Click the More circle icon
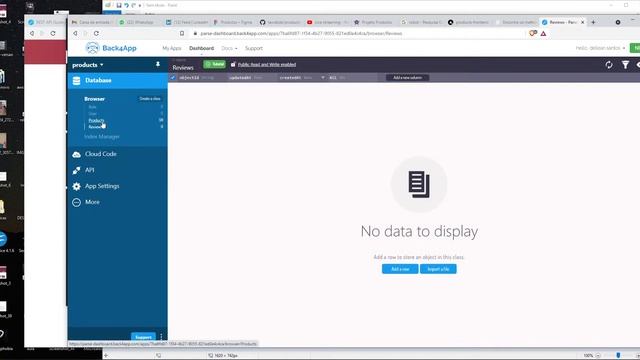 click(x=76, y=202)
